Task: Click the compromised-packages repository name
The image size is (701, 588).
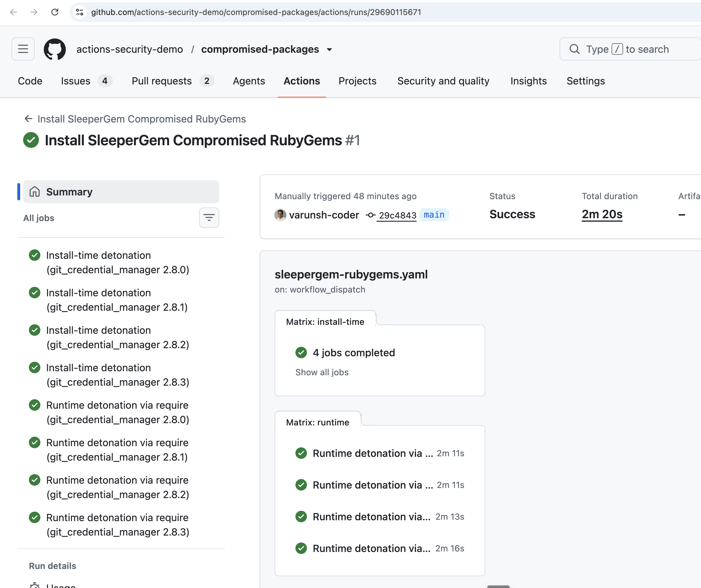Action: coord(260,49)
